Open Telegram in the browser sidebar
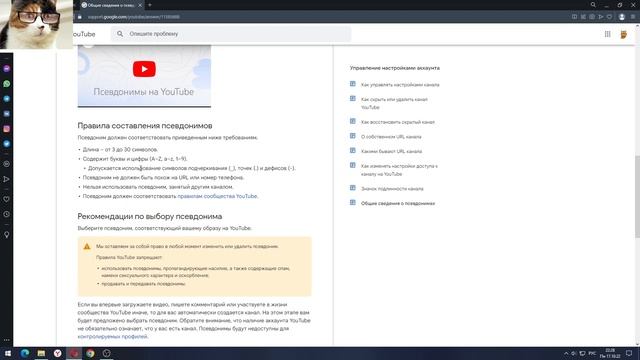Viewport: 640px width, 360px height. pos(7,99)
